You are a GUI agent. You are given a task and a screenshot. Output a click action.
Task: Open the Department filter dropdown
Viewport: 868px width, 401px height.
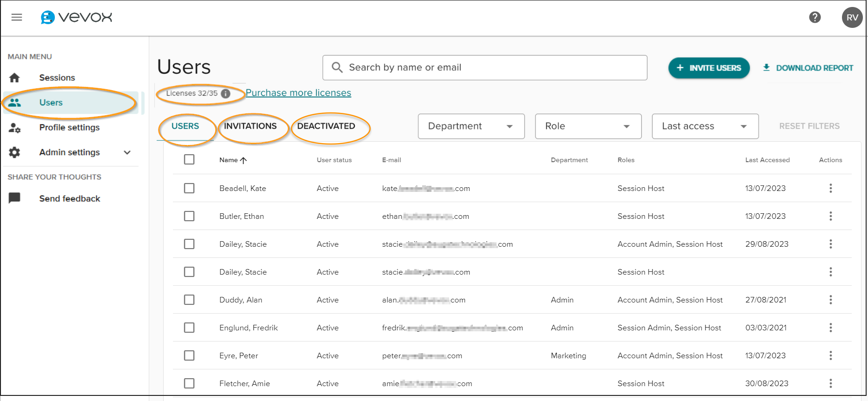pyautogui.click(x=471, y=126)
